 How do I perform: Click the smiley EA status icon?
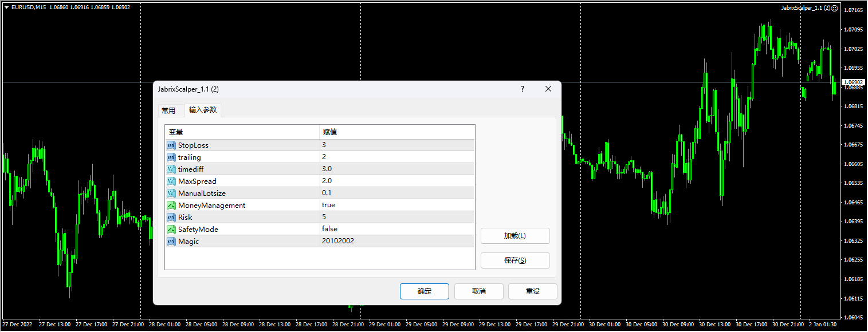click(x=835, y=8)
